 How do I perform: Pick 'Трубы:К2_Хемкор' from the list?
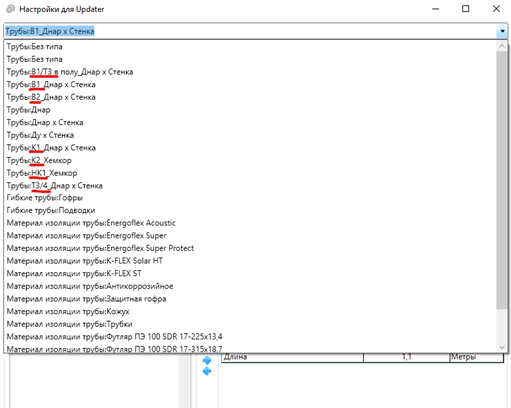[x=39, y=161]
